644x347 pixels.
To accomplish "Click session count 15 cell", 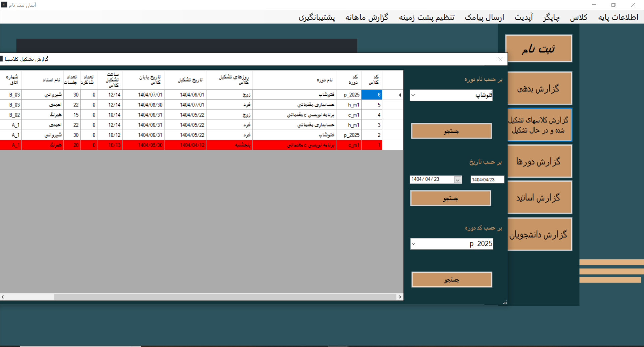I will (x=72, y=115).
